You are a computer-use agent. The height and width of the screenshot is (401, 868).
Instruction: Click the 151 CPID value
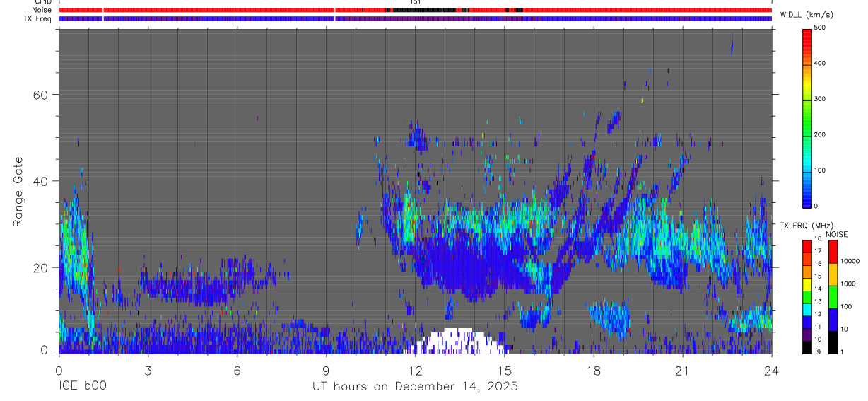415,2
